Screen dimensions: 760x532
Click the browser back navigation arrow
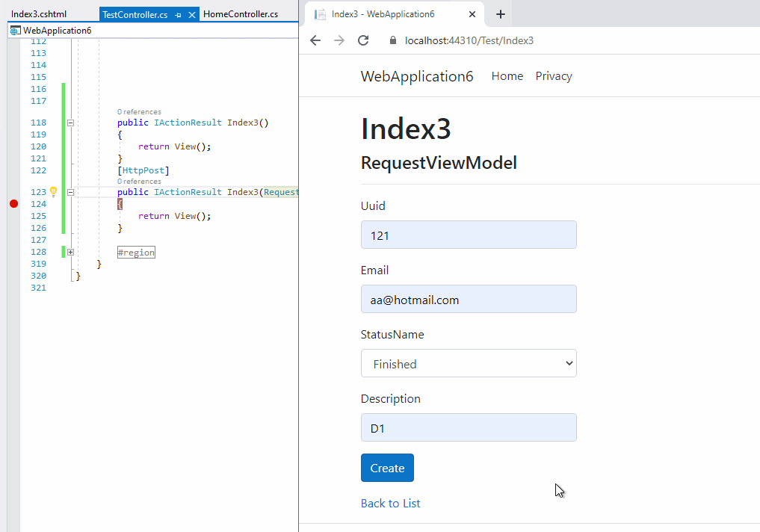(x=315, y=40)
